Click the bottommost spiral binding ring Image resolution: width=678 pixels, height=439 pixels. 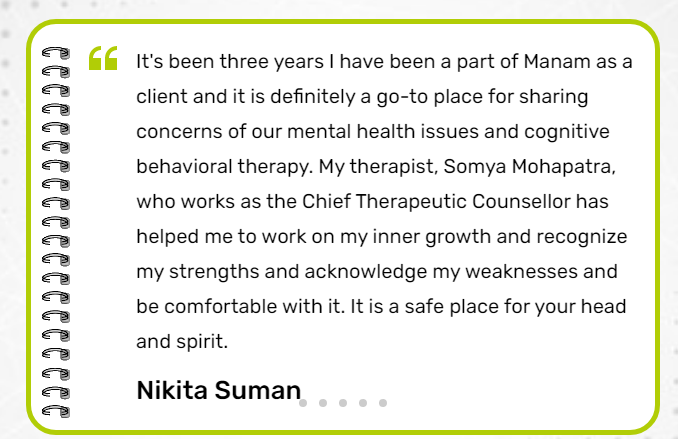(57, 410)
